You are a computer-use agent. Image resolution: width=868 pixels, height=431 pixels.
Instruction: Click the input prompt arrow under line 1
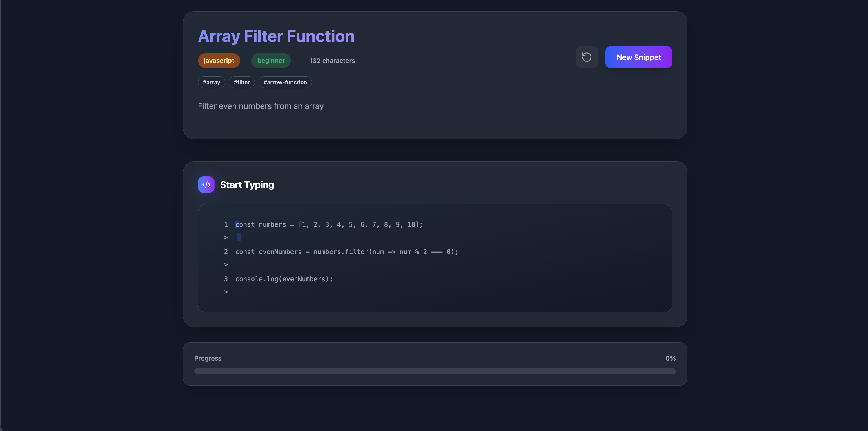(226, 238)
